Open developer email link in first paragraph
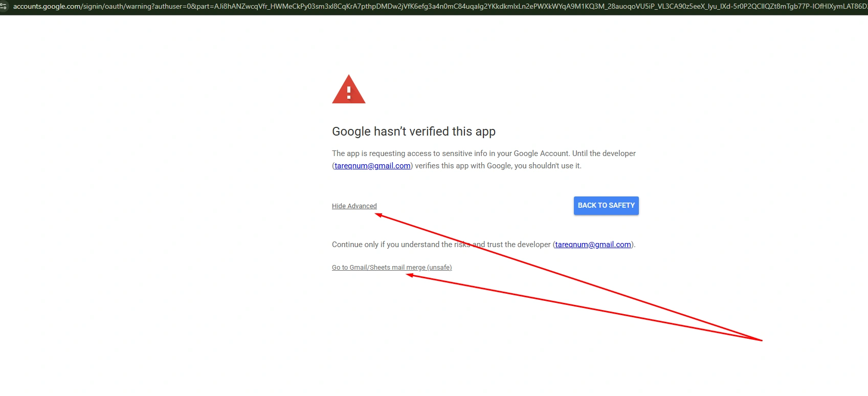Viewport: 868px width, 396px height. (372, 166)
